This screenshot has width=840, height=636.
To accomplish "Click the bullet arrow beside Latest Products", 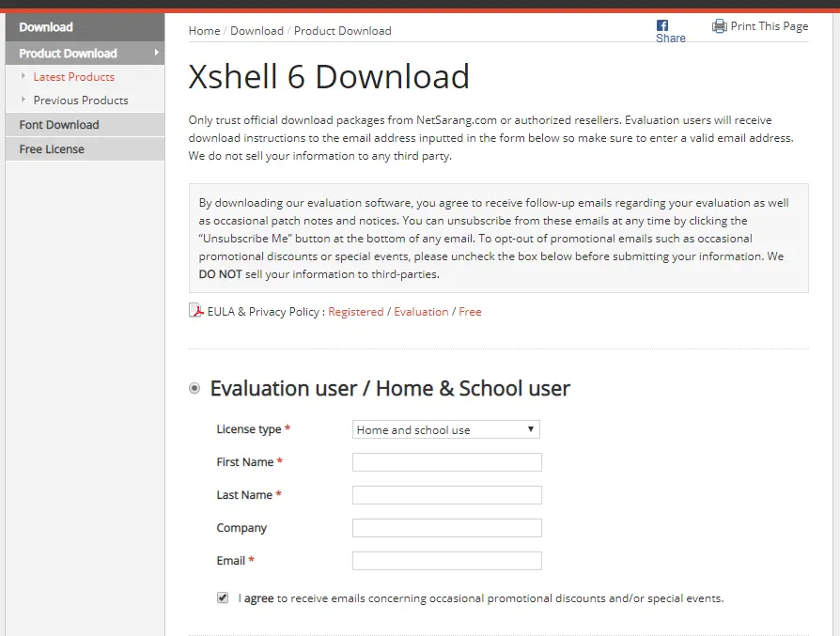I will point(23,76).
